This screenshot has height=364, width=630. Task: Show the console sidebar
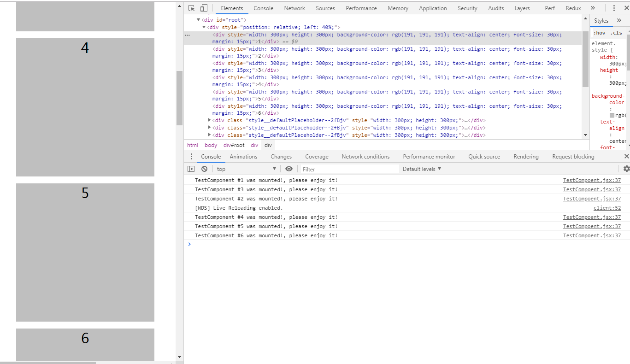pyautogui.click(x=191, y=169)
